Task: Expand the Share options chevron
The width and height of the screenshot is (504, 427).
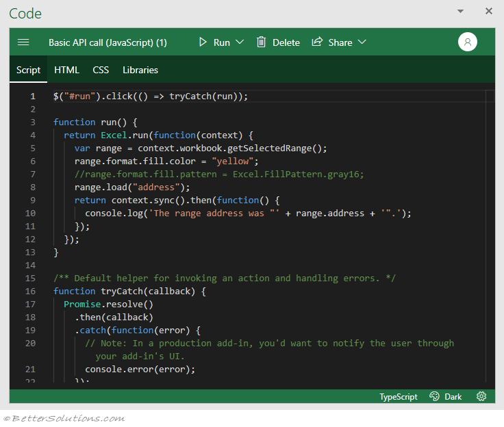Action: (x=362, y=42)
